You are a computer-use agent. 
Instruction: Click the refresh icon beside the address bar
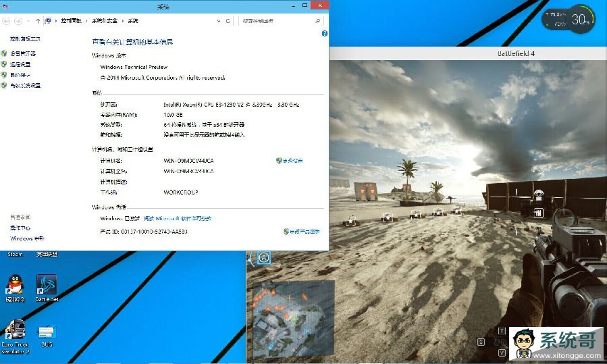(230, 21)
